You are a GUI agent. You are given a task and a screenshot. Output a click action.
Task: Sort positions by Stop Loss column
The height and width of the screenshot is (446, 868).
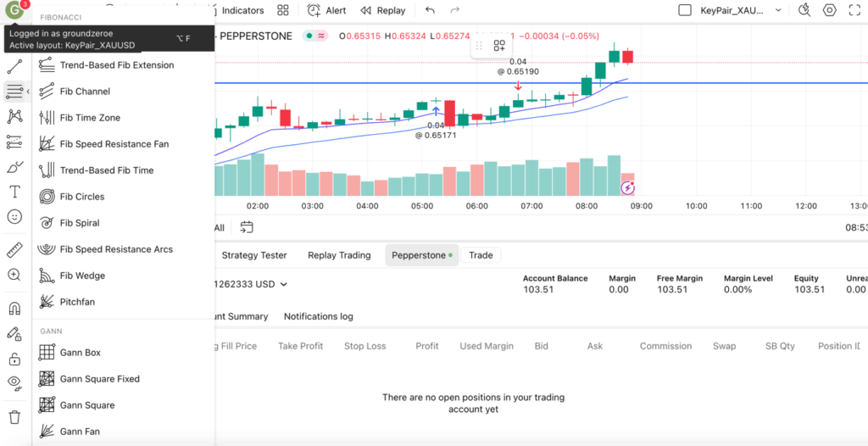(364, 346)
